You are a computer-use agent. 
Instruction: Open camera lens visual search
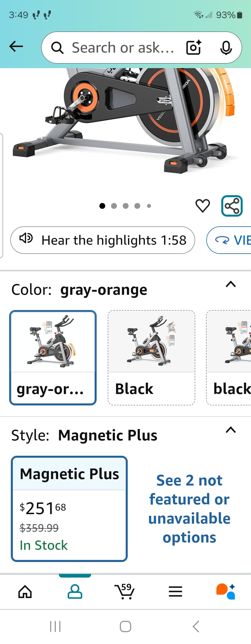(194, 47)
